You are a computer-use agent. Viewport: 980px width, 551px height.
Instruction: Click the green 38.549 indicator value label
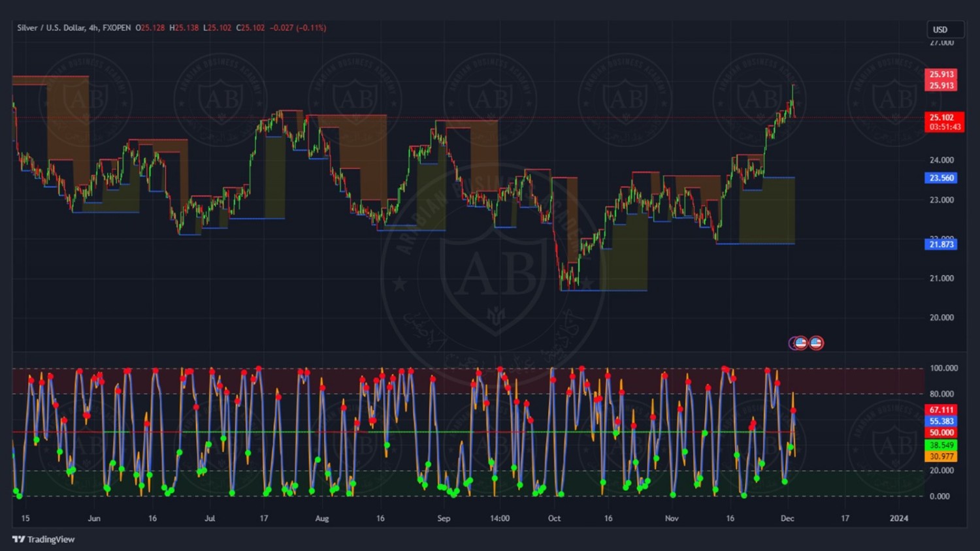[941, 445]
